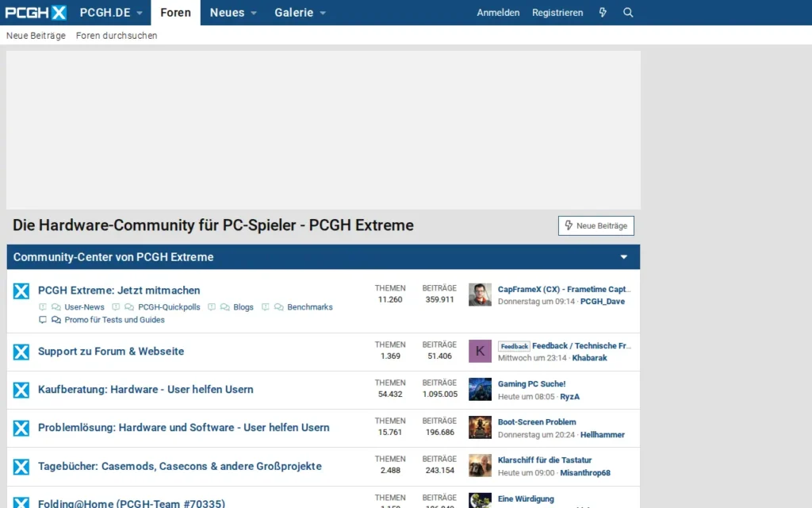This screenshot has width=812, height=508.
Task: Open RyzA user profile link
Action: coord(569,397)
